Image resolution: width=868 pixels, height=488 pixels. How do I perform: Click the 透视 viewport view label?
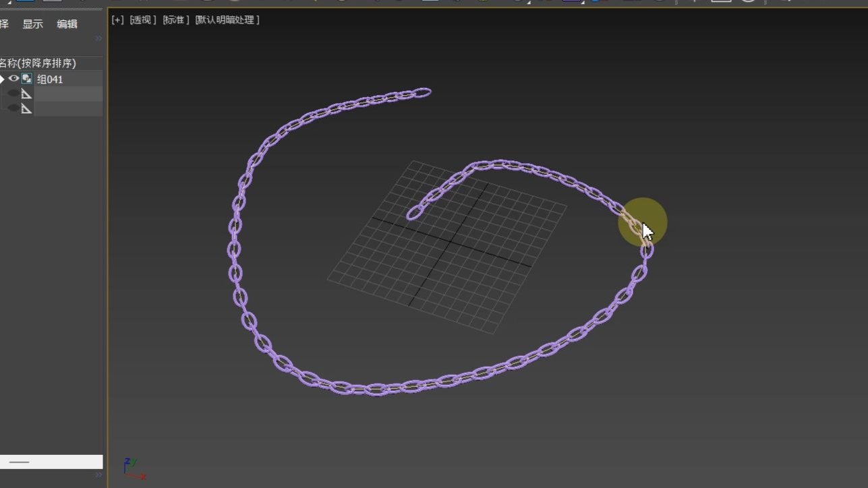click(142, 20)
